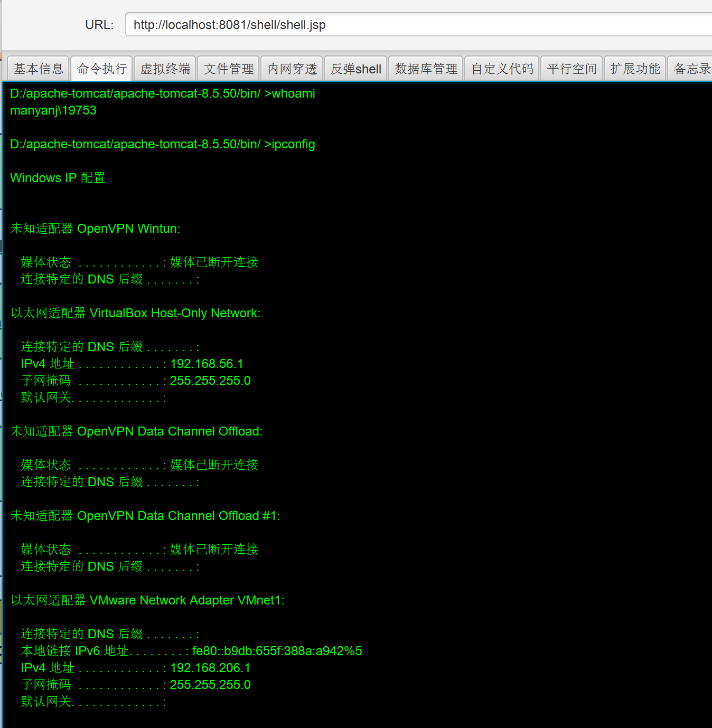This screenshot has width=712, height=728.
Task: Click the manyanj\19753 output line
Action: [x=53, y=110]
